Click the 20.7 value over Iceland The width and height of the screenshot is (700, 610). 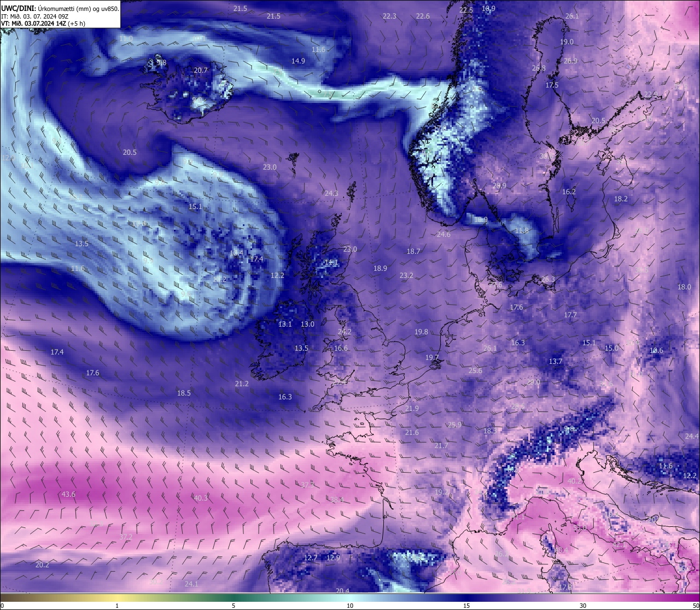point(201,71)
